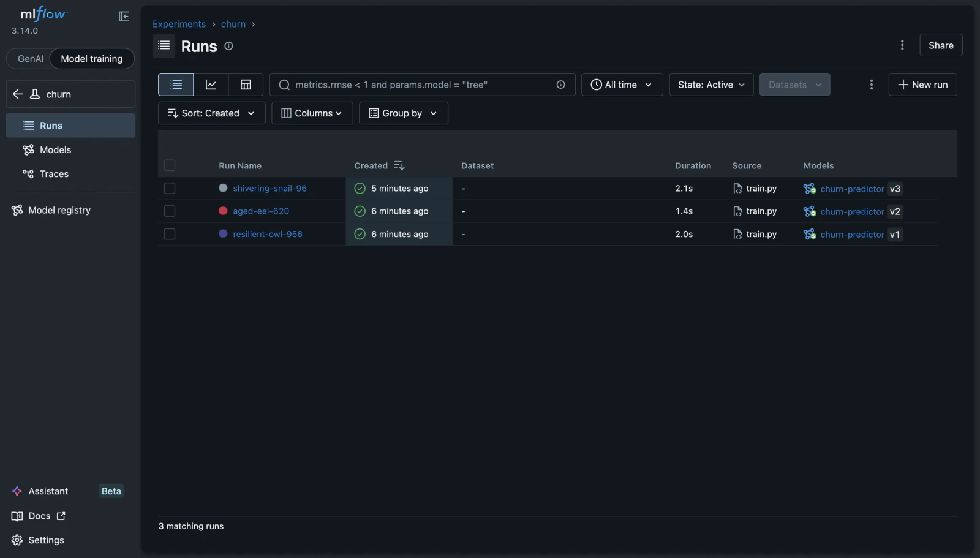Open the Traces tab in sidebar
Screen dimensions: 980x558
click(70, 174)
